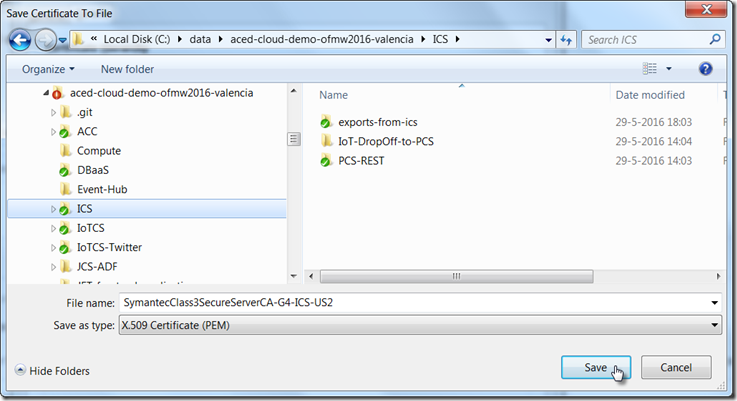The height and width of the screenshot is (401, 737).
Task: Sort by the Name column header
Action: click(x=333, y=95)
